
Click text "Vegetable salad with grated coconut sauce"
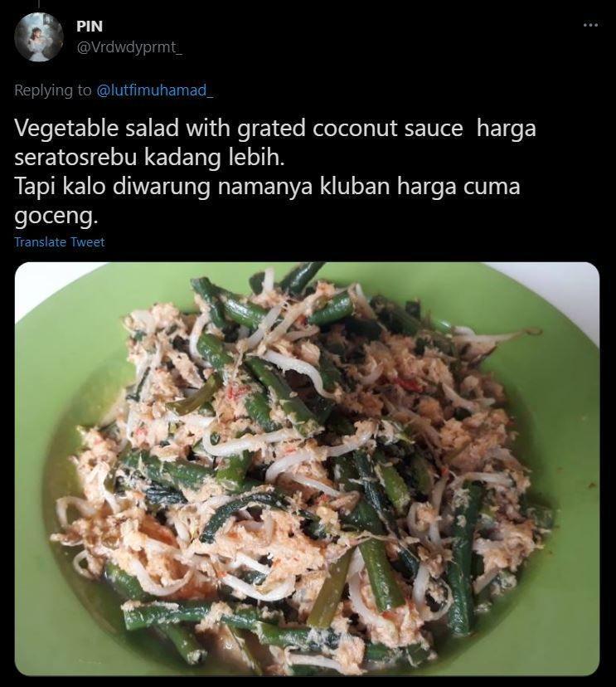(239, 129)
